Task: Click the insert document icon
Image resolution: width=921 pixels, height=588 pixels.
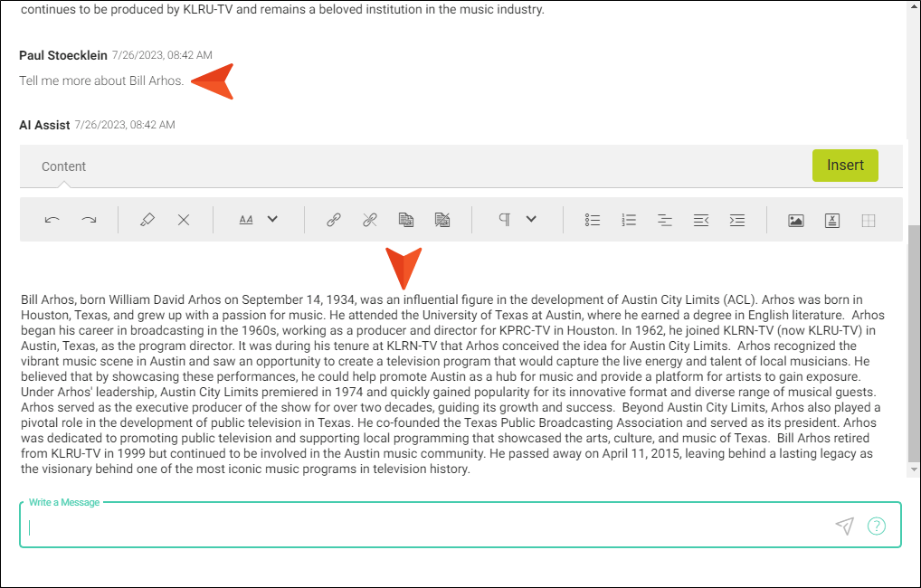Action: (832, 221)
